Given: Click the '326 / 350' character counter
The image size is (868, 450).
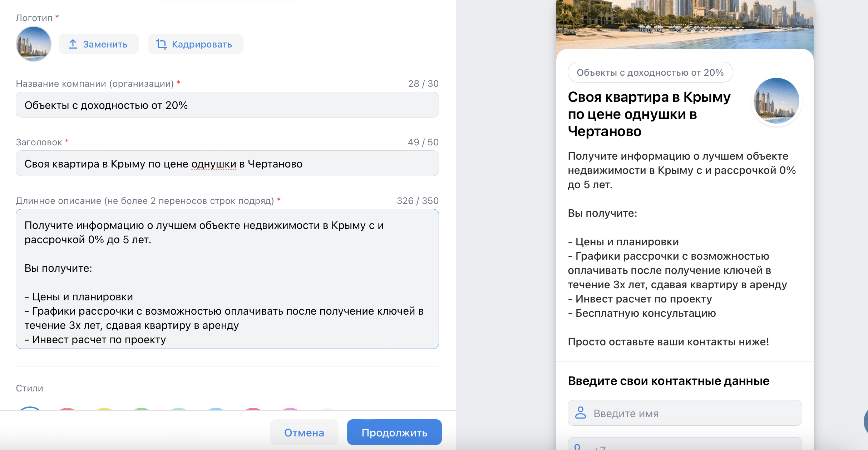Looking at the screenshot, I should coord(418,201).
